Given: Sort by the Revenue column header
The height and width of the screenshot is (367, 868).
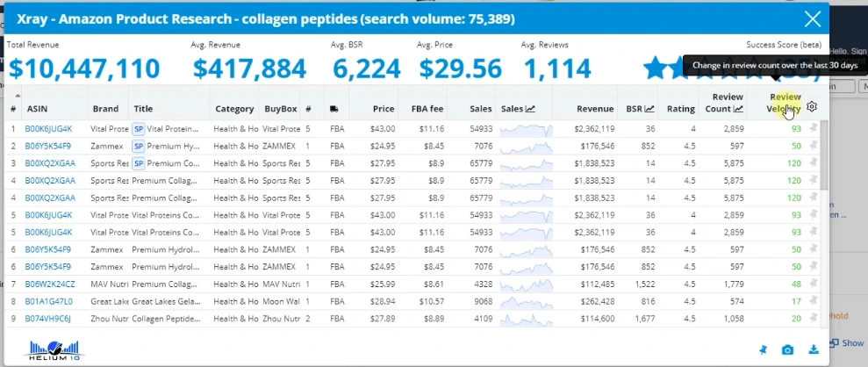Looking at the screenshot, I should tap(595, 109).
